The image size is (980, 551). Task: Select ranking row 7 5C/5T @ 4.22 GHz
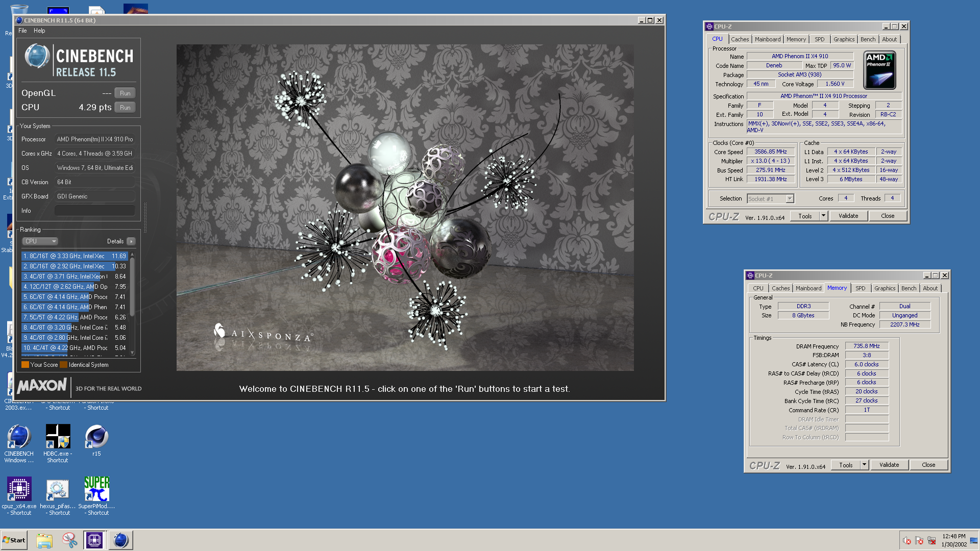coord(75,317)
